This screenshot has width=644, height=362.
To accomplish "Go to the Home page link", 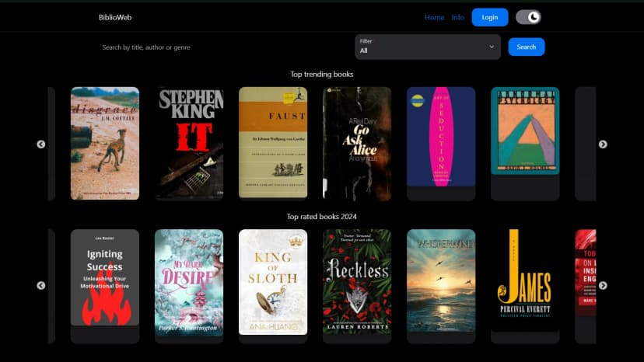I will [x=434, y=17].
